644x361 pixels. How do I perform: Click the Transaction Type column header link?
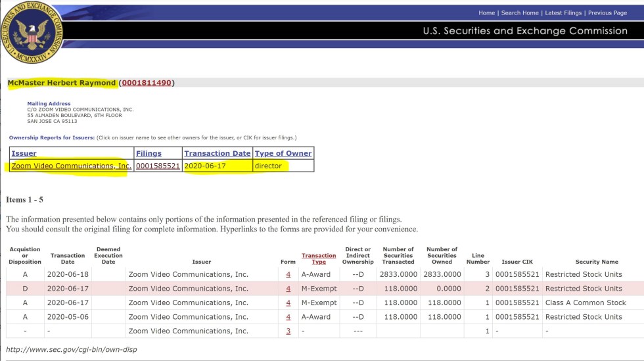coord(319,258)
